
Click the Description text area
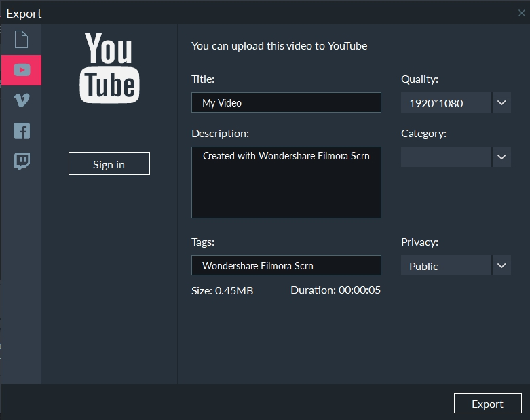(x=286, y=183)
